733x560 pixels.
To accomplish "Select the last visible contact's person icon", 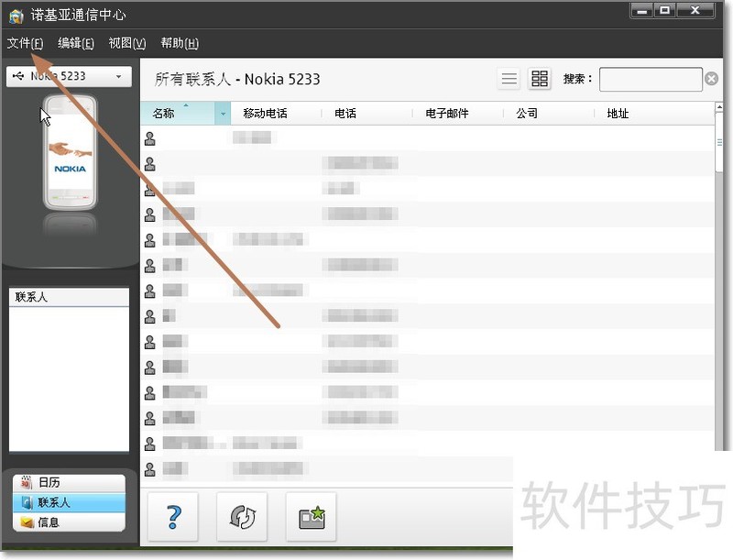I will (150, 469).
